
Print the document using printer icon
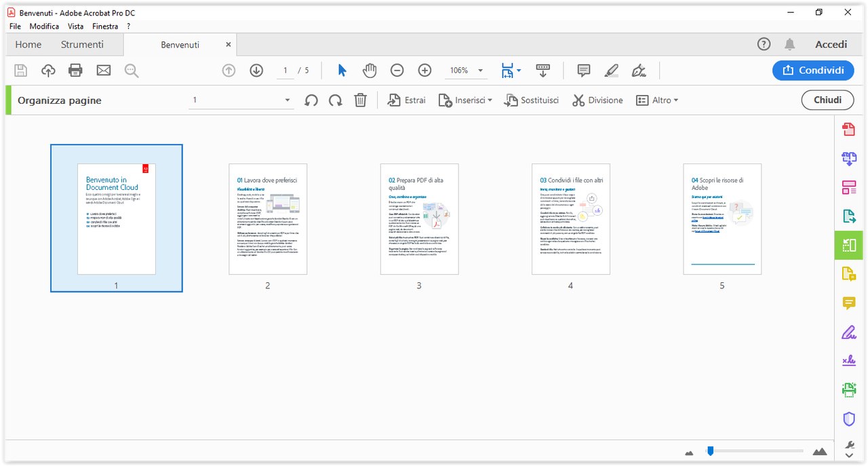tap(75, 71)
